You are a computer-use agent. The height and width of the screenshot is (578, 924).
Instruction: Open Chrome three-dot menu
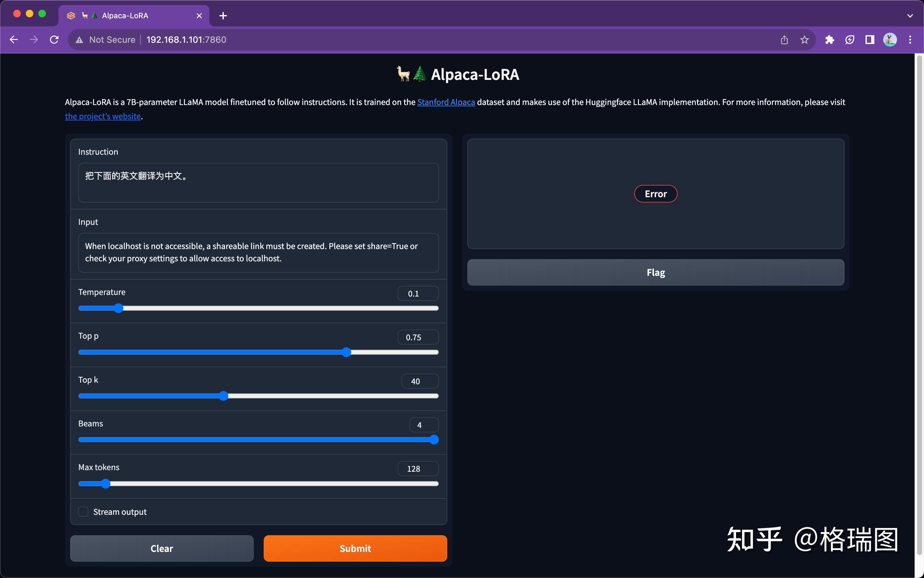(910, 40)
